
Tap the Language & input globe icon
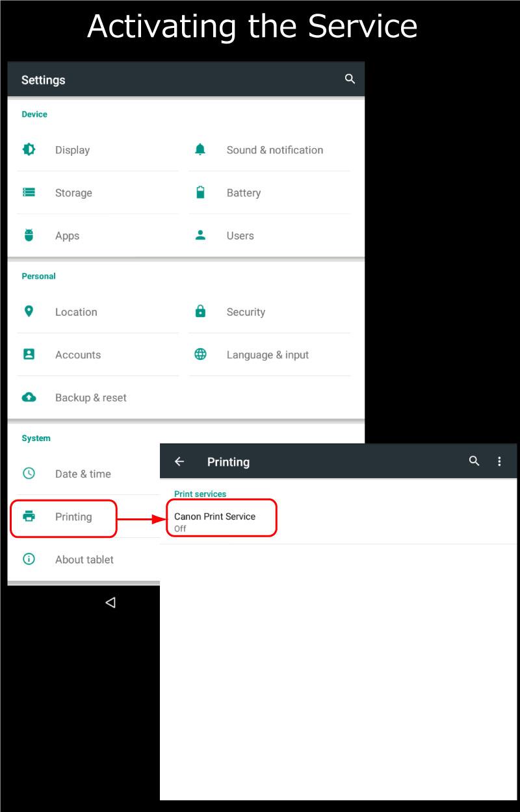click(200, 354)
